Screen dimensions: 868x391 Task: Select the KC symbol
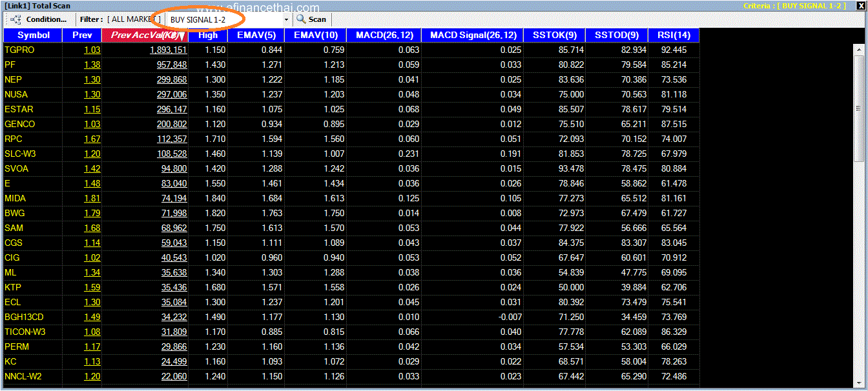click(10, 361)
